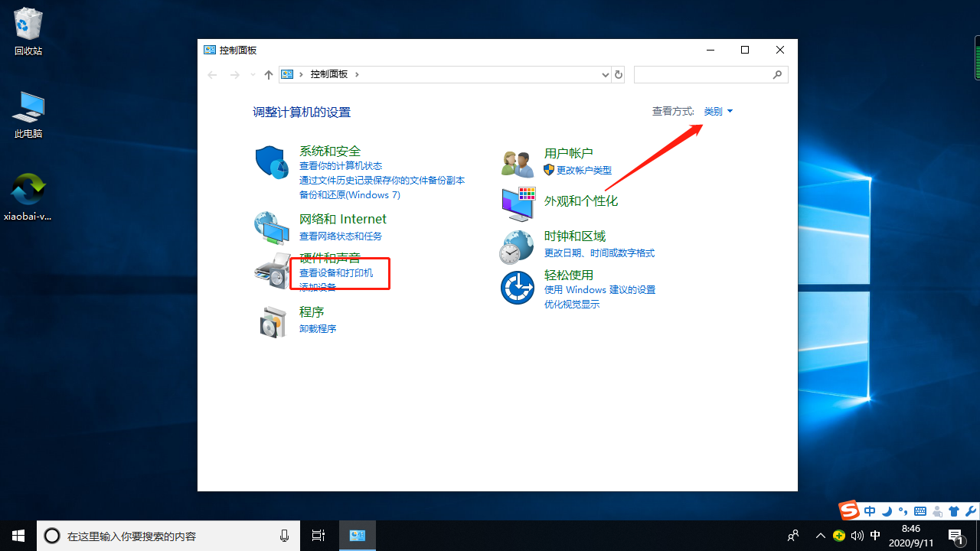Image resolution: width=980 pixels, height=551 pixels.
Task: Click the microphone icon in taskbar search
Action: (285, 536)
